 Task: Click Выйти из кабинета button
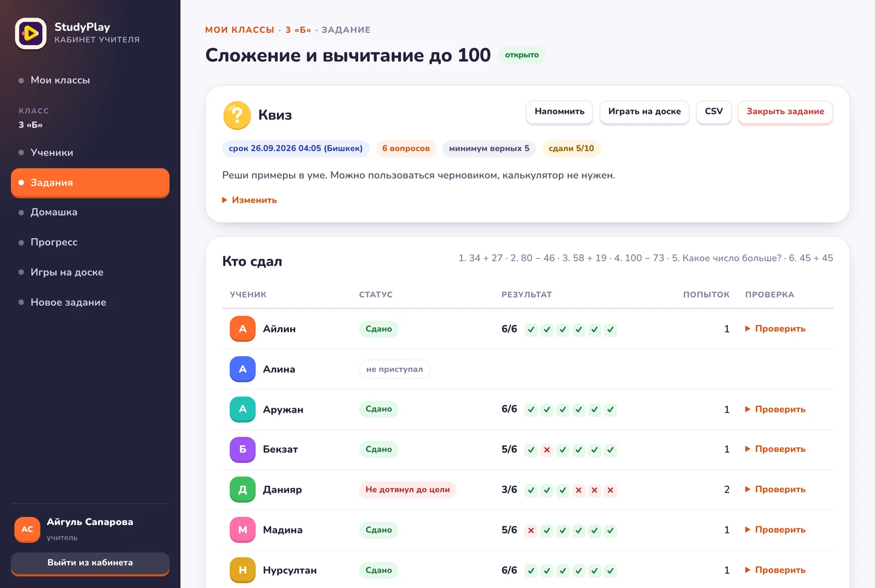point(90,563)
